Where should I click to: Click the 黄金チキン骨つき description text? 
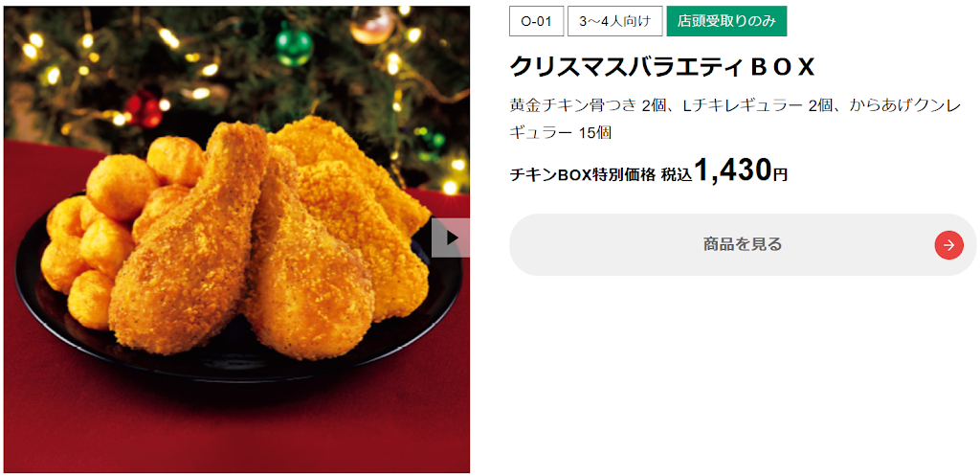point(573,105)
